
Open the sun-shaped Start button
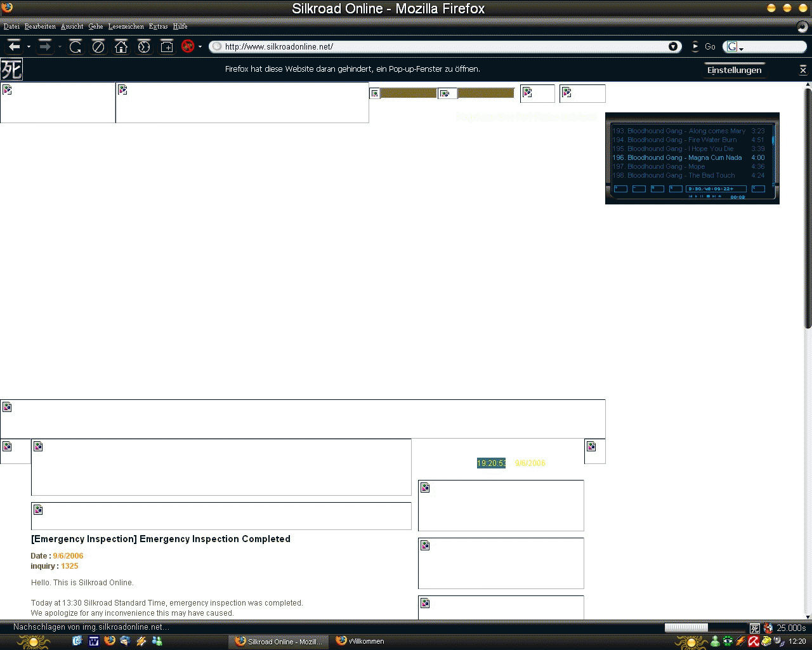pyautogui.click(x=33, y=642)
